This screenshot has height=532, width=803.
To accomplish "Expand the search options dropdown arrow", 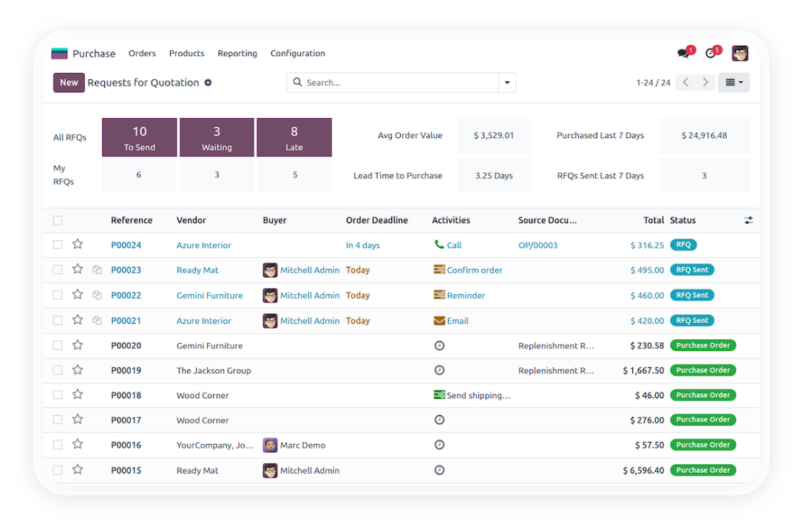I will (x=507, y=83).
